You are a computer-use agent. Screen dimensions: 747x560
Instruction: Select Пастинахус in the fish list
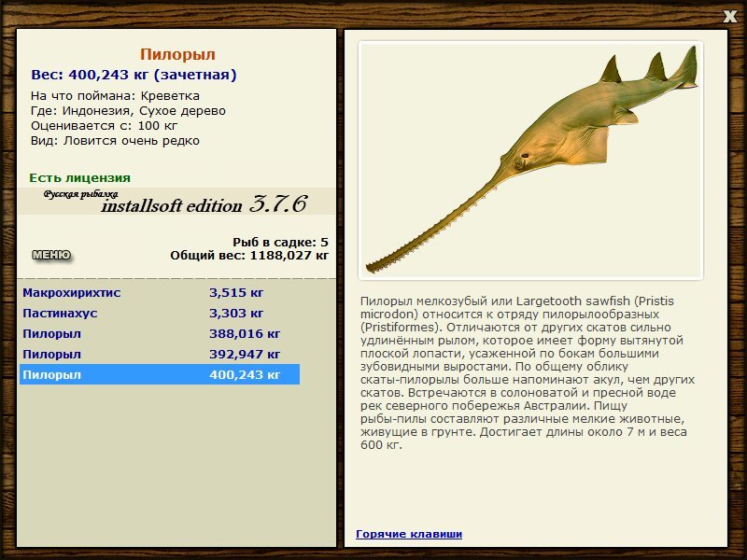(160, 313)
